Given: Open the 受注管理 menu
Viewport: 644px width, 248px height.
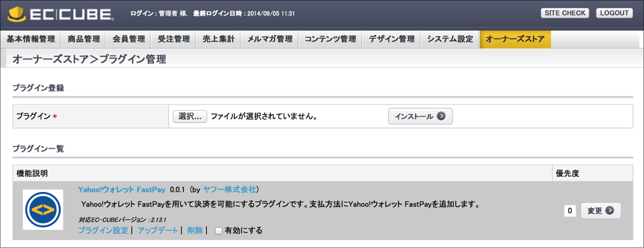Looking at the screenshot, I should pos(173,40).
